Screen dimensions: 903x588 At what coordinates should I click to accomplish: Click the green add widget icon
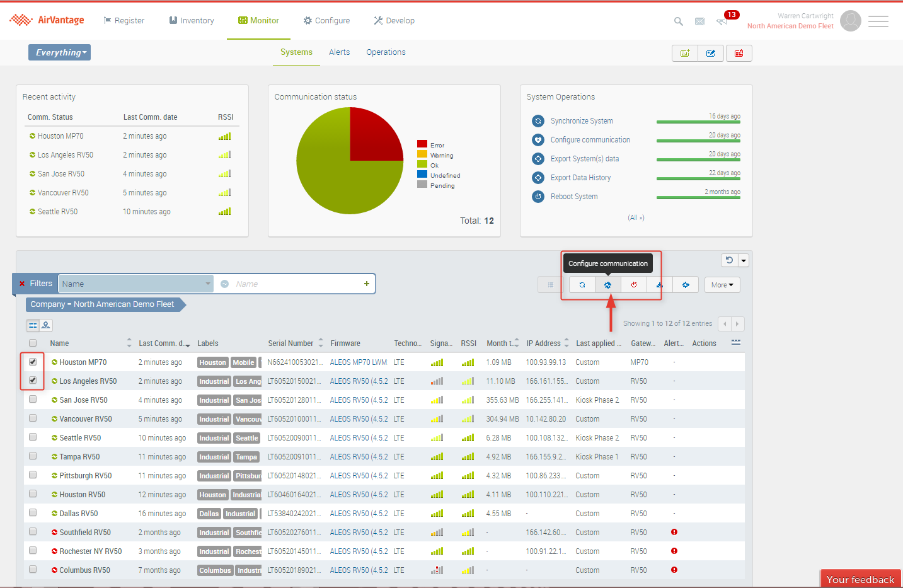[685, 54]
